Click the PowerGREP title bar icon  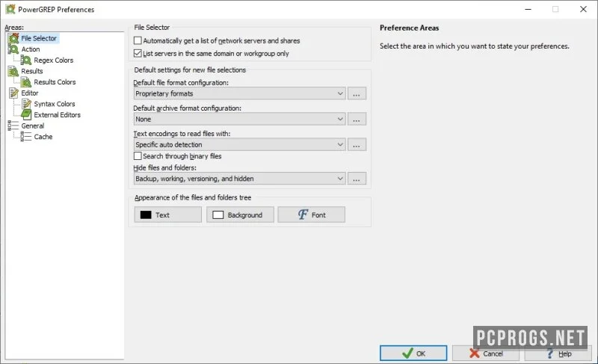[10, 9]
